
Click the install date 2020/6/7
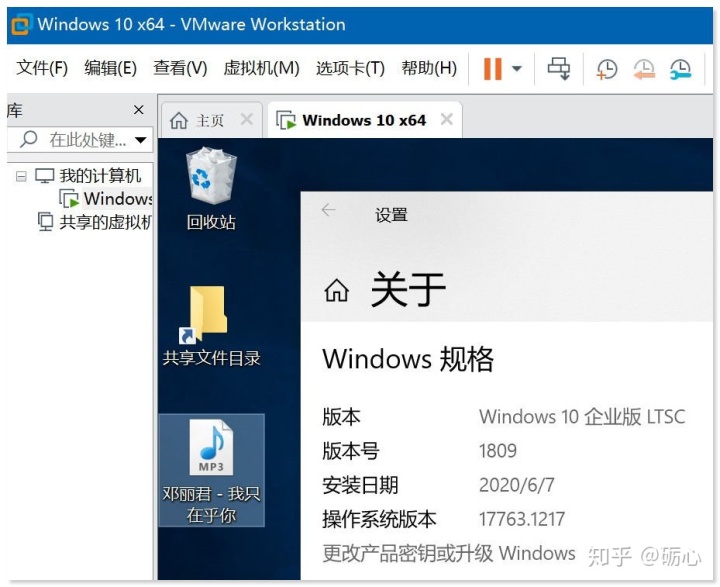point(517,485)
